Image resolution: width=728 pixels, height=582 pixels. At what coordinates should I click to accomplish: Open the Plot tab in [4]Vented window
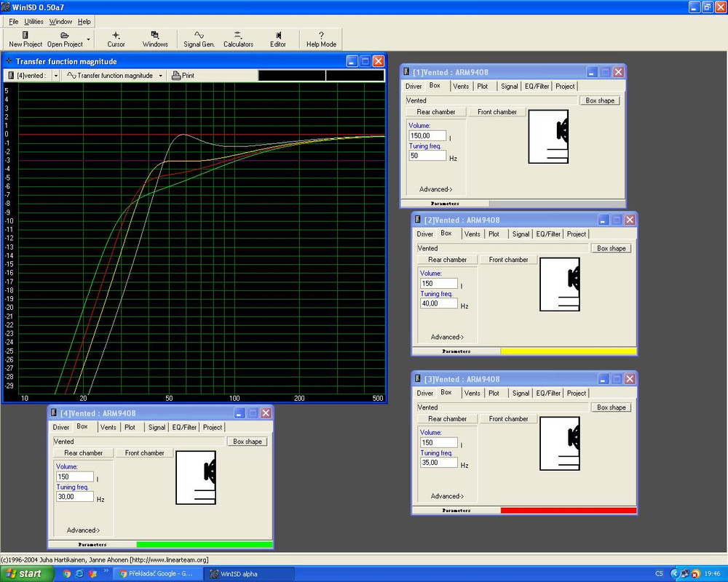[x=130, y=428]
